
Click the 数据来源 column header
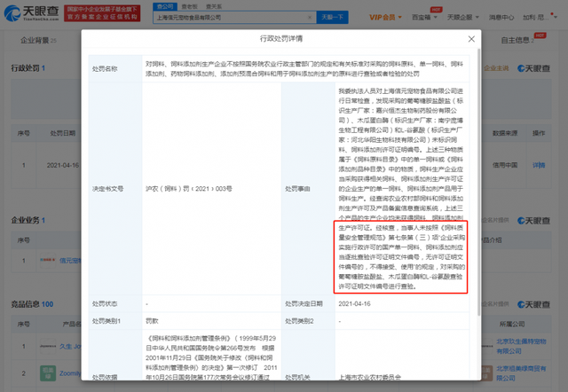tap(505, 133)
